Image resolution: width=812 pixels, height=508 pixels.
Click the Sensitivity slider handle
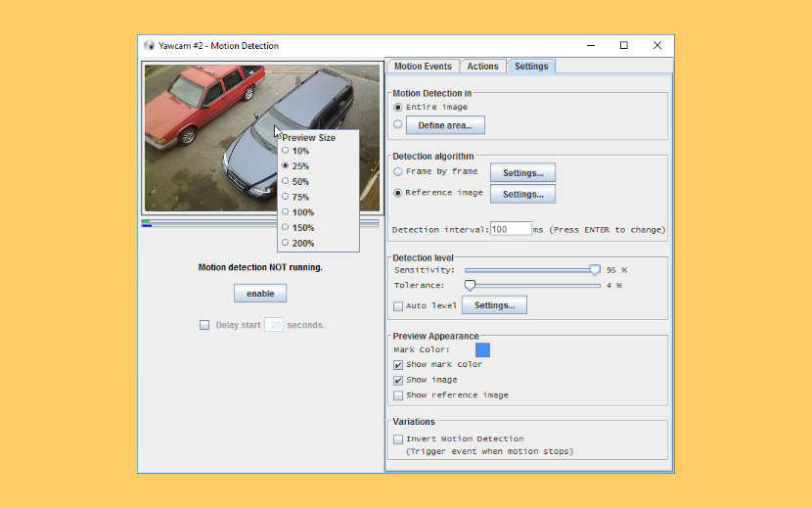click(595, 269)
